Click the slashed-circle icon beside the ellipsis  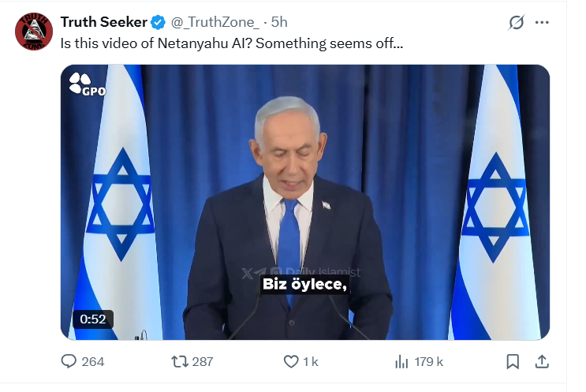coord(517,23)
